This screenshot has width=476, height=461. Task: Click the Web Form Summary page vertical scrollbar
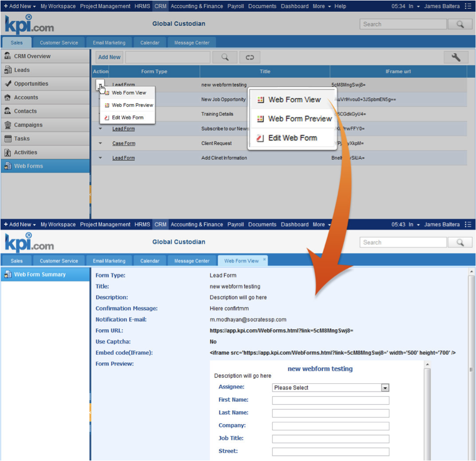pos(471,364)
